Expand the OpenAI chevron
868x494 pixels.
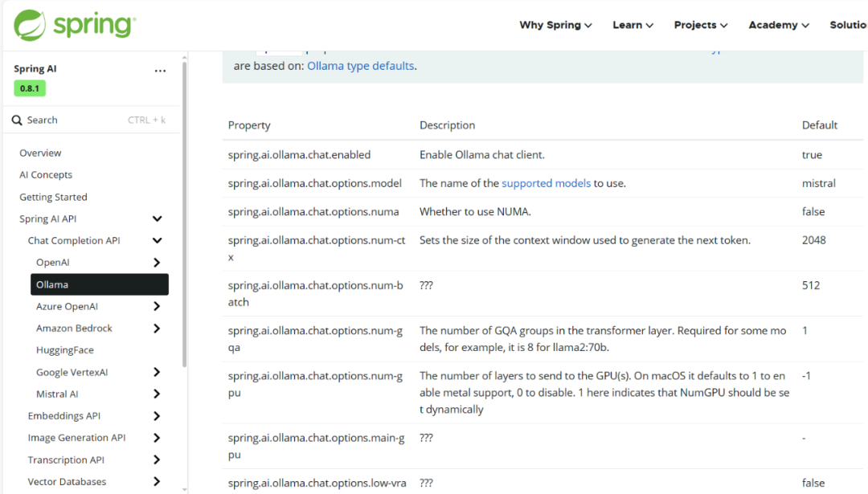point(157,262)
